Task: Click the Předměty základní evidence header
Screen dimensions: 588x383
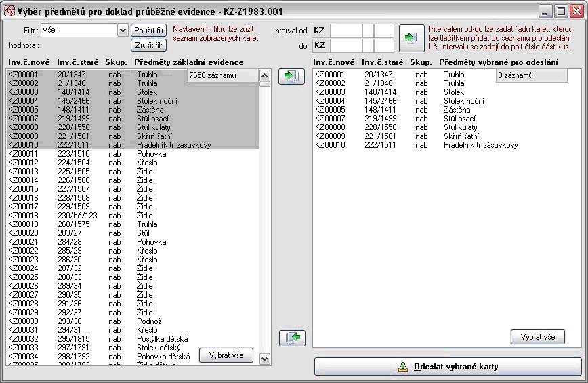Action: pos(189,62)
